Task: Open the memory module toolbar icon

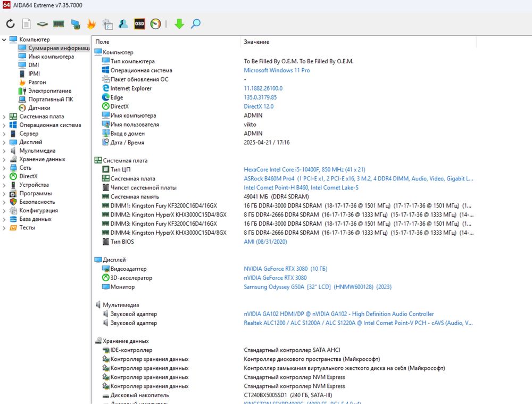Action: pyautogui.click(x=59, y=24)
